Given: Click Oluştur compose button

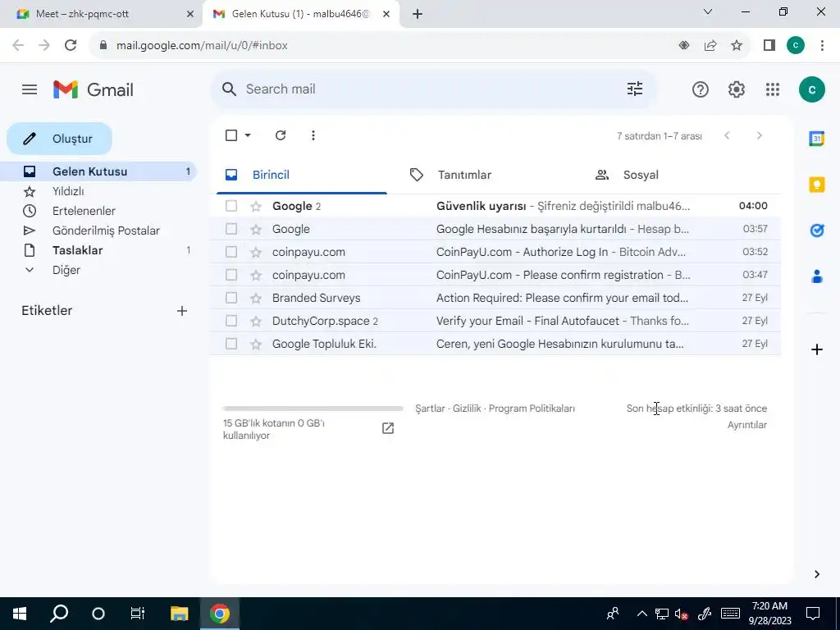Looking at the screenshot, I should coord(59,139).
